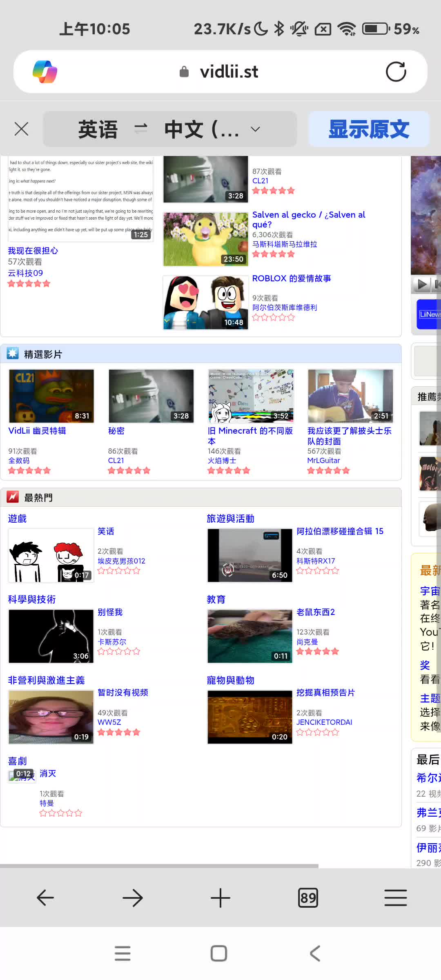Open a new tab with plus icon
Screen dimensions: 441x980
pos(220,898)
